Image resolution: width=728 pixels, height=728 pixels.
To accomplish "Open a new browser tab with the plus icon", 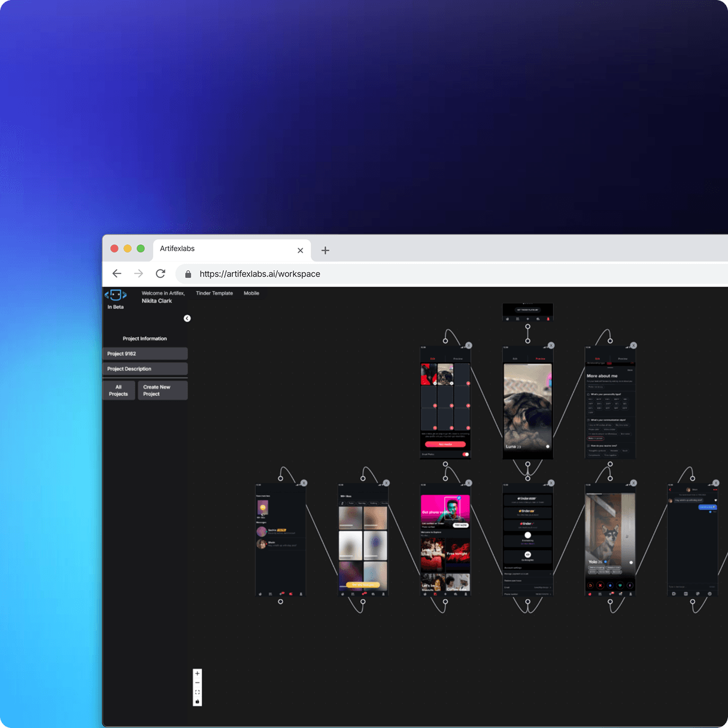I will point(325,250).
